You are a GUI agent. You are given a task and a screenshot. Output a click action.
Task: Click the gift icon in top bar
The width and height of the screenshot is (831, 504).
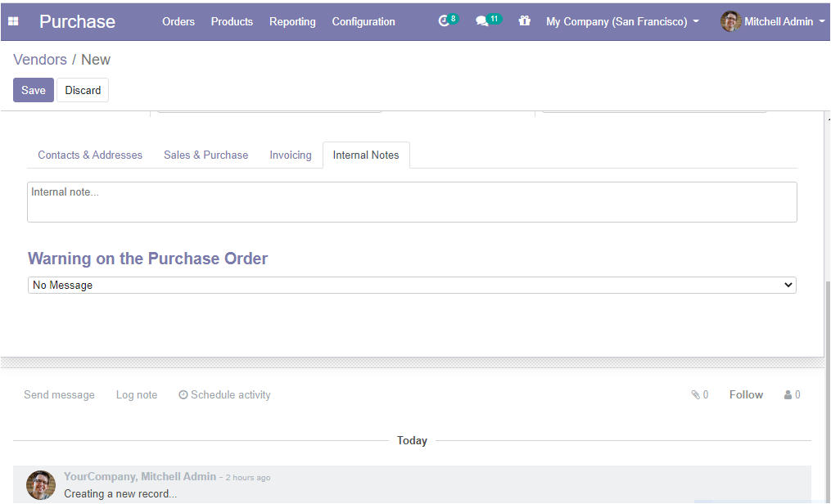[x=524, y=20]
